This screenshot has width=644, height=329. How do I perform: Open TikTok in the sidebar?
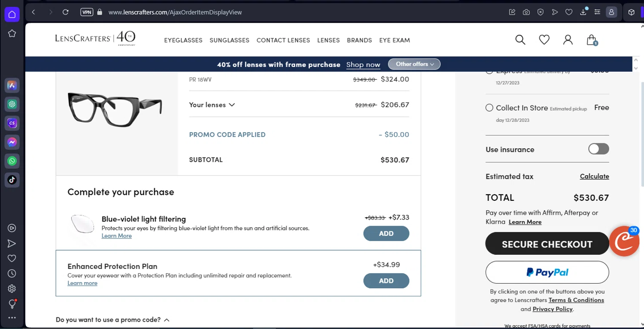12,180
